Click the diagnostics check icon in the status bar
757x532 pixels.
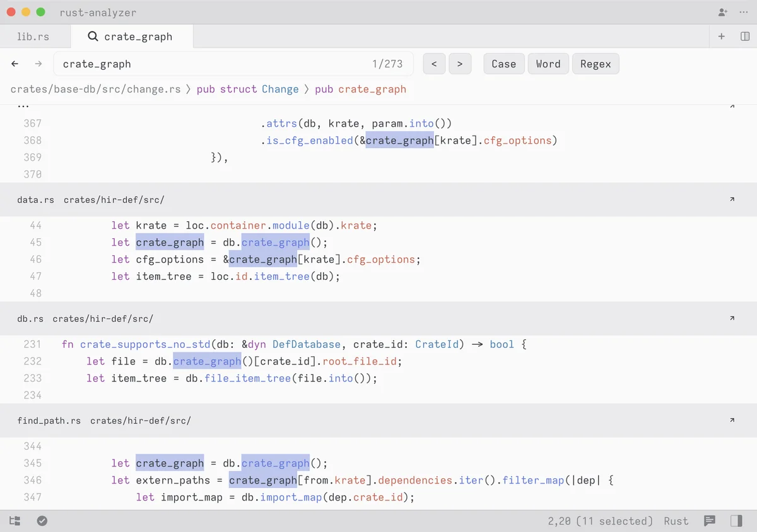pos(42,521)
